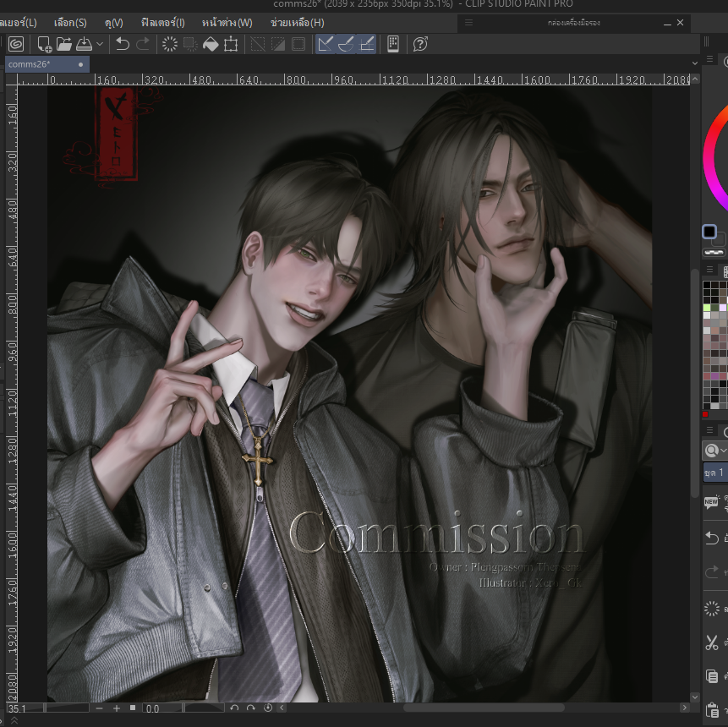The image size is (728, 727).
Task: Fit canvas to screen square icon
Action: [x=133, y=708]
